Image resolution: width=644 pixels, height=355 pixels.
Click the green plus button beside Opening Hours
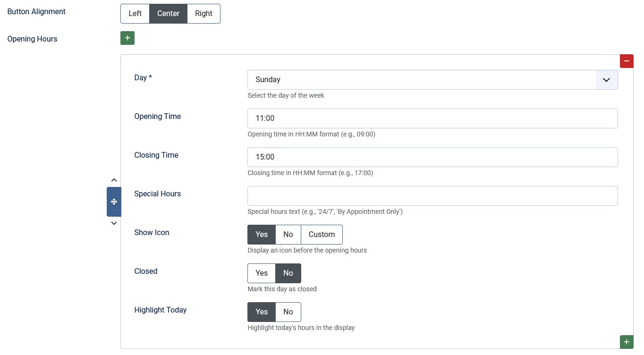click(x=127, y=38)
